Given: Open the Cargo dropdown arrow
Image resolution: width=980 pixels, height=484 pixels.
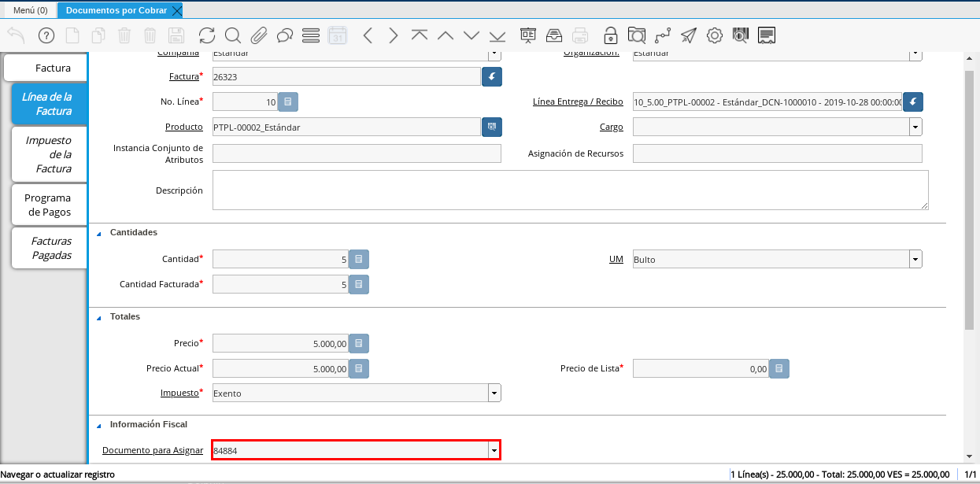Looking at the screenshot, I should tap(915, 127).
